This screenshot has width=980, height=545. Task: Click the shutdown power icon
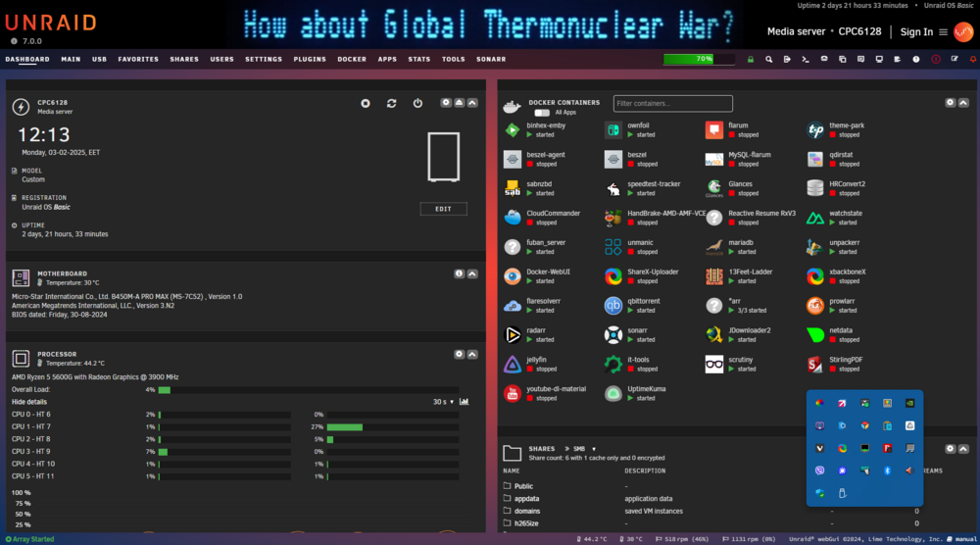pos(417,103)
